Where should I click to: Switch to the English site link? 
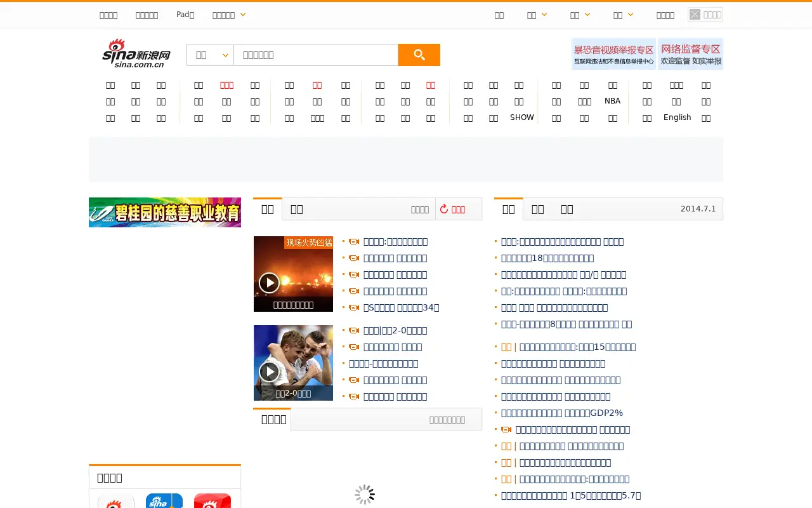677,117
